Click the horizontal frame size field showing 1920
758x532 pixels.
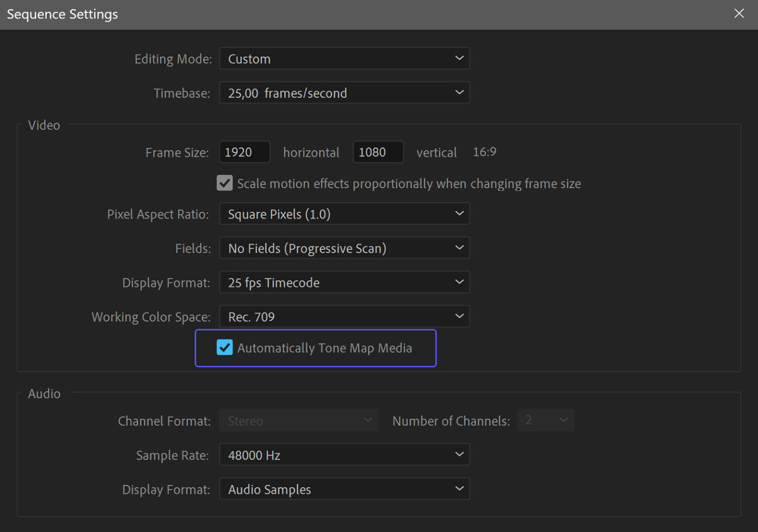coord(244,152)
